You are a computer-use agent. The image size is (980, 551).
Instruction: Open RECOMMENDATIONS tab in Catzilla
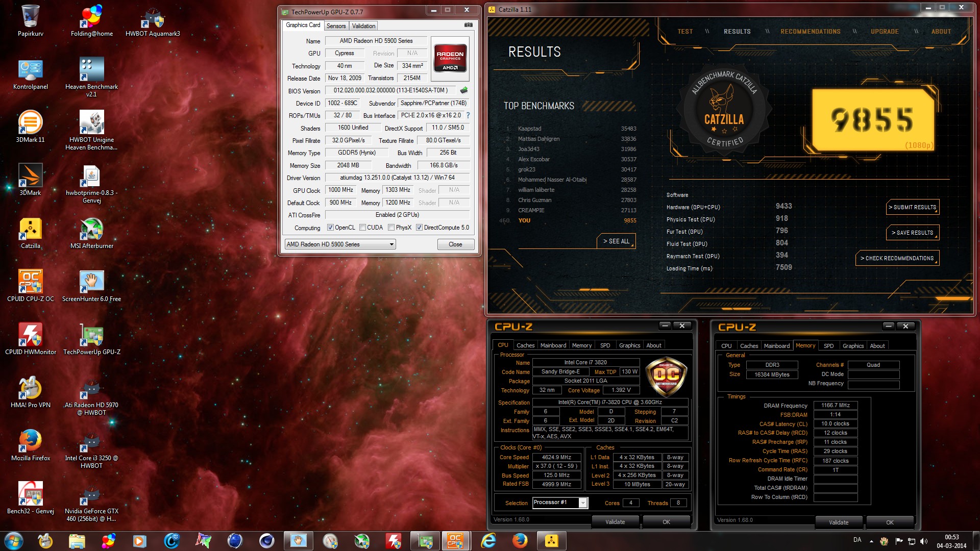pyautogui.click(x=810, y=32)
